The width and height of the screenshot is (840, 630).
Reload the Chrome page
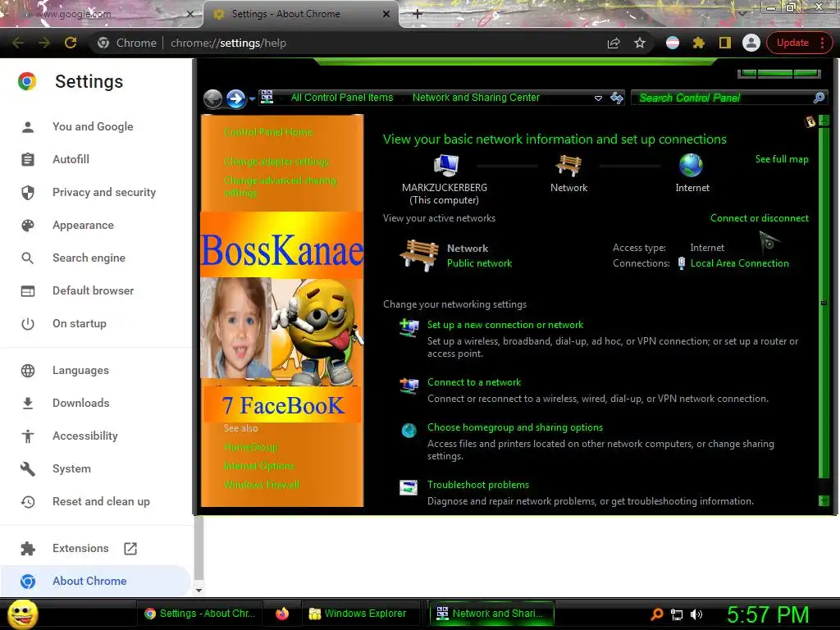(71, 43)
